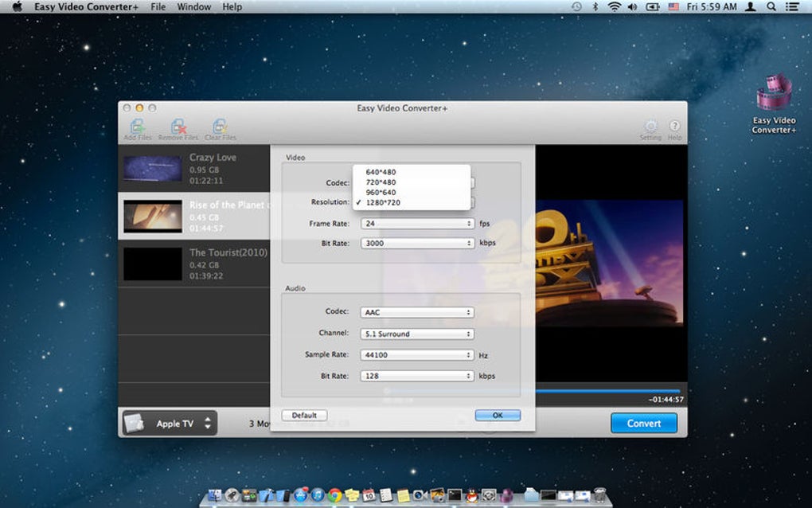Click the OK button
The image size is (812, 508).
coord(498,415)
